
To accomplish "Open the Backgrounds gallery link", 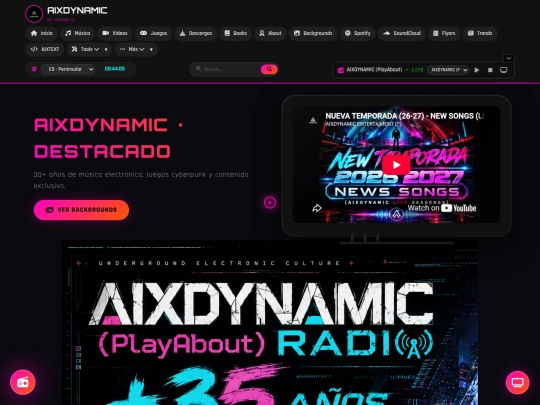I will [313, 33].
